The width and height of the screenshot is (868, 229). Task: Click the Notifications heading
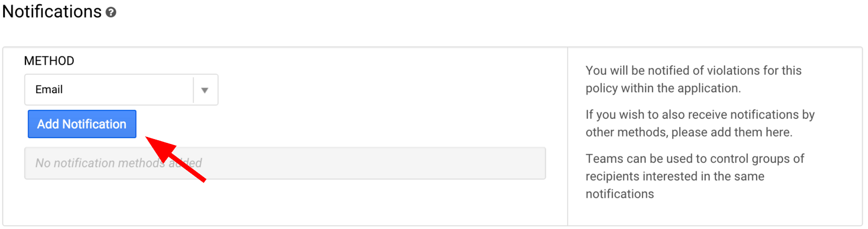click(x=52, y=11)
